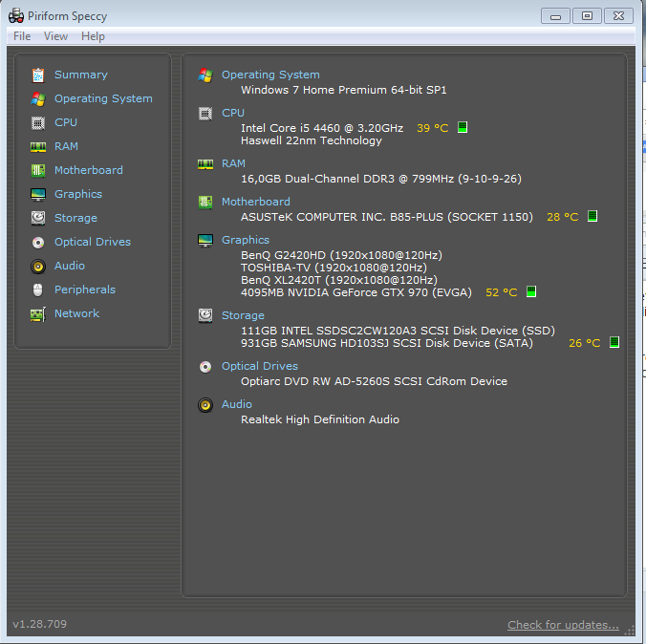This screenshot has height=644, width=646.
Task: Select Summary in the sidebar
Action: click(x=80, y=75)
